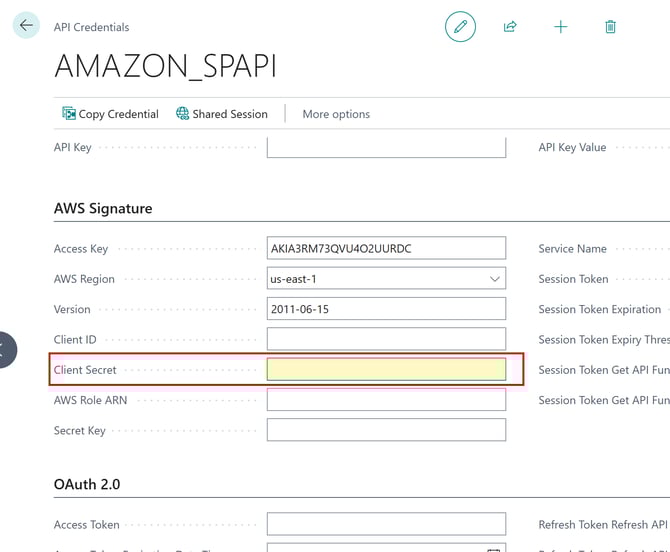Click the Access Token input field
The image size is (670, 552).
386,524
